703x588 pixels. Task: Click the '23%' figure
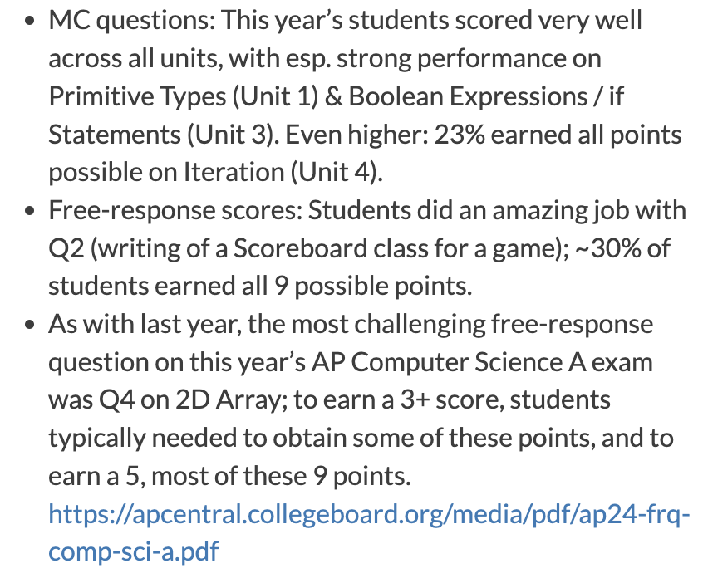pos(460,135)
